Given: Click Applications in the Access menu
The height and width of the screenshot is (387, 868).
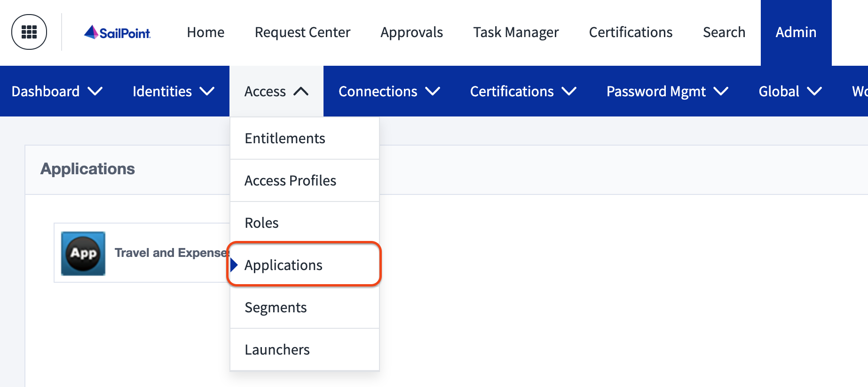Looking at the screenshot, I should point(284,265).
